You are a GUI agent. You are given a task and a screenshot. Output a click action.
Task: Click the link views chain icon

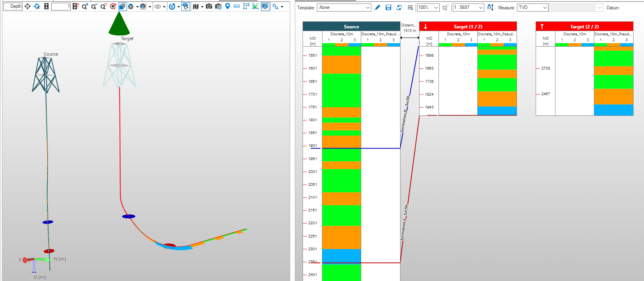(275, 6)
